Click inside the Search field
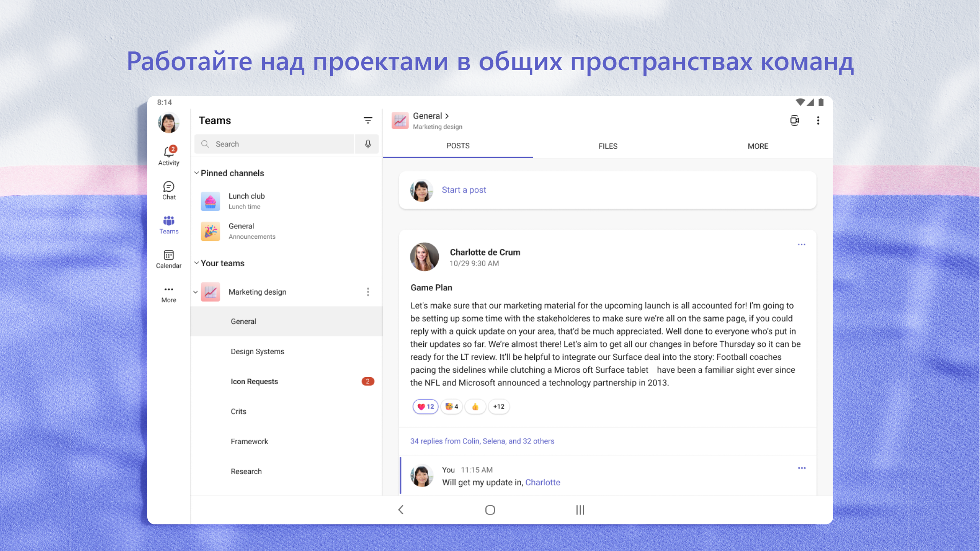 (274, 144)
